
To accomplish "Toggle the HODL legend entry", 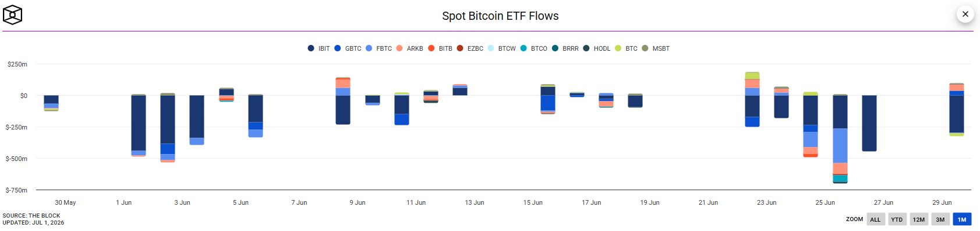I will pyautogui.click(x=596, y=48).
